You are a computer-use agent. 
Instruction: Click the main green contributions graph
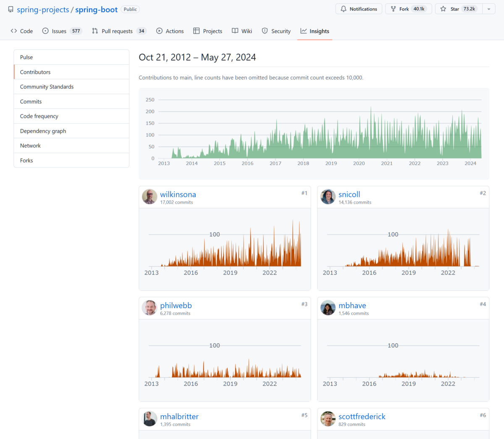pos(314,133)
